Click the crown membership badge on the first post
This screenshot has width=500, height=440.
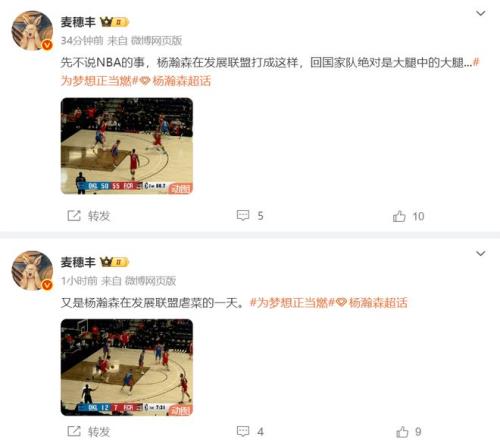pyautogui.click(x=114, y=22)
